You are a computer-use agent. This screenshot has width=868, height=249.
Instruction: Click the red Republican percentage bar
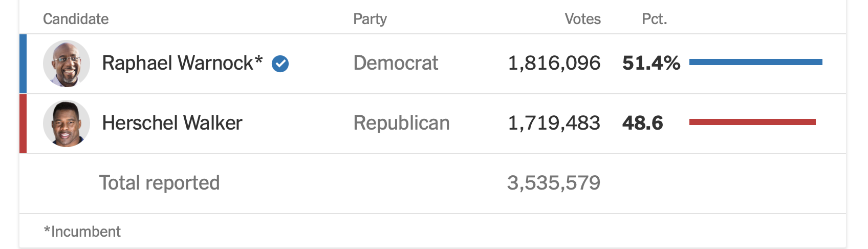[x=752, y=122]
